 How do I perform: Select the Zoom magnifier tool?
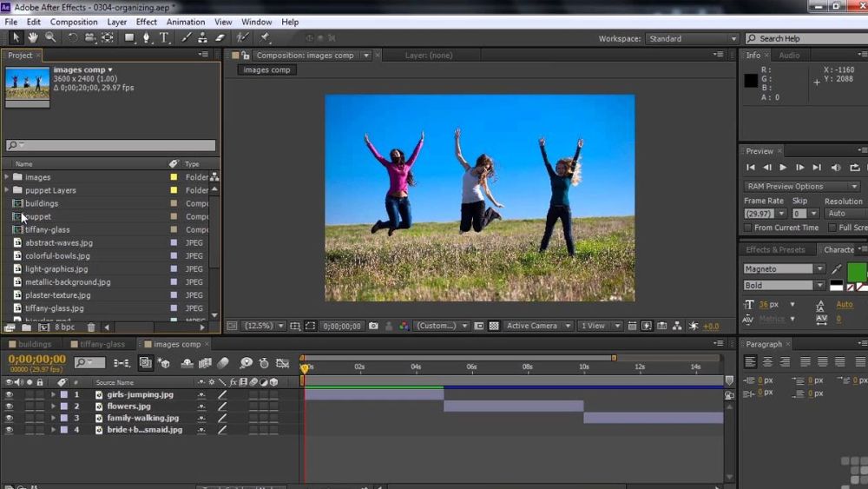pos(50,37)
